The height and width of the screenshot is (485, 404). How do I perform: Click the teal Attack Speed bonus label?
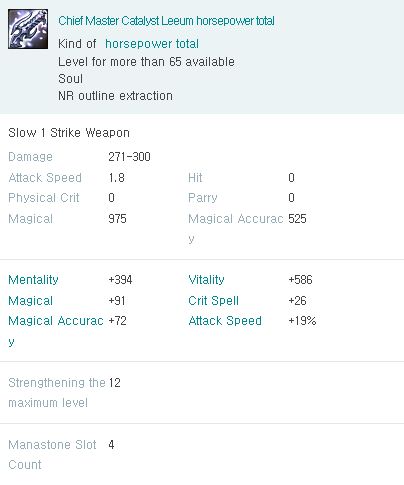tap(225, 321)
